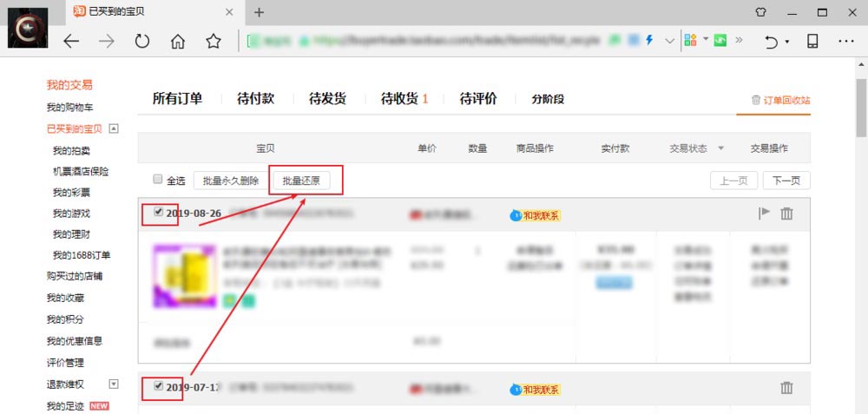
Task: Uncheck the 2019-08-26 order checkbox
Action: coord(158,212)
